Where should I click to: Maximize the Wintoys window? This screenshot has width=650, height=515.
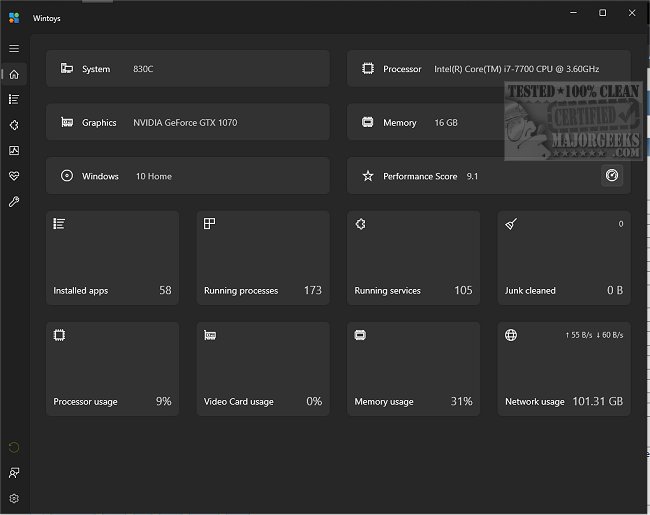pyautogui.click(x=603, y=13)
